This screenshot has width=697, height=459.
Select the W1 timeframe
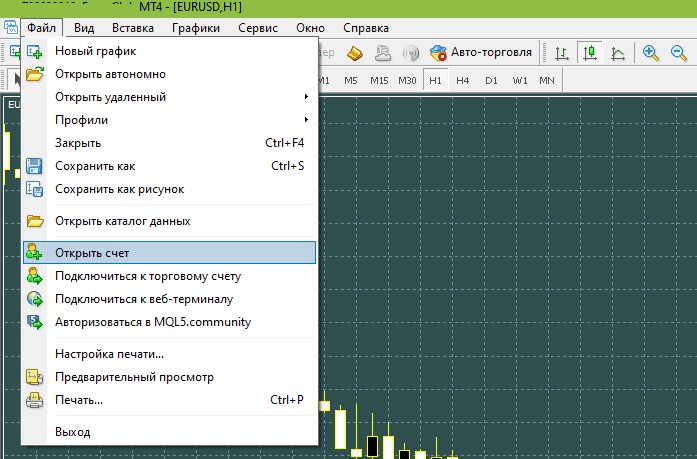520,80
